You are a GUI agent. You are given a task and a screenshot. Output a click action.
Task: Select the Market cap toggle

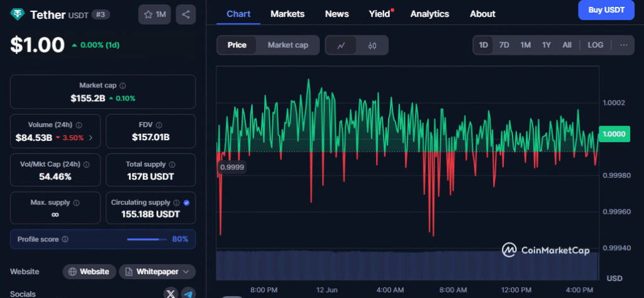(x=288, y=45)
